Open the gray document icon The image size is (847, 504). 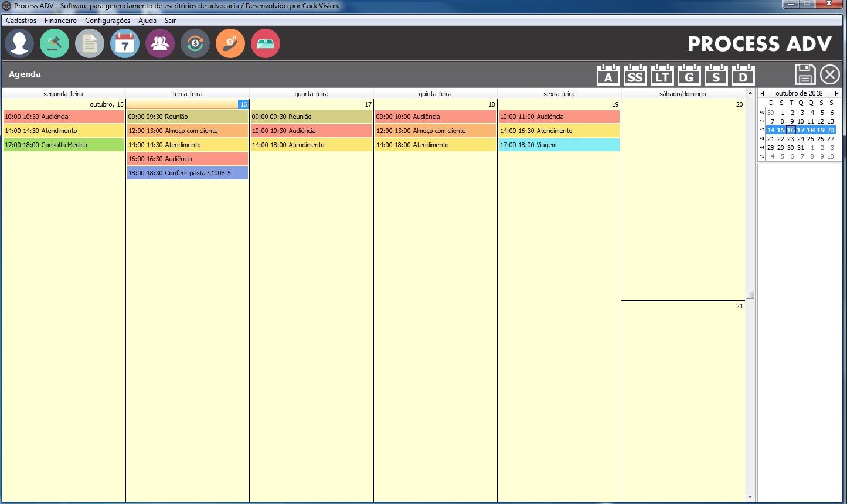[x=90, y=44]
